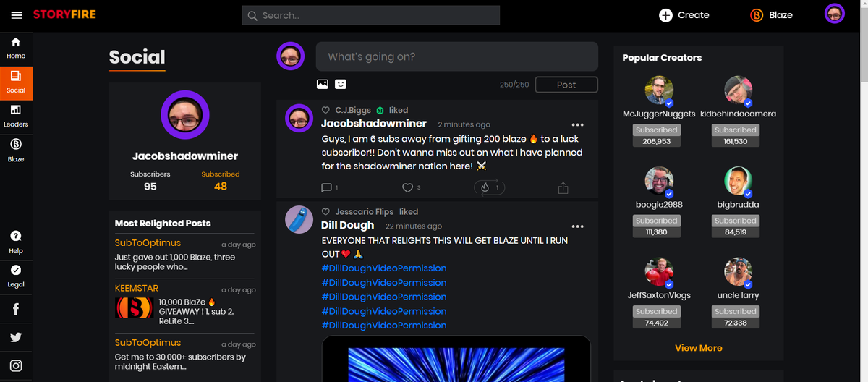Screen dimensions: 868x382
Task: Toggle Subscribed for bigbrudda
Action: point(735,221)
